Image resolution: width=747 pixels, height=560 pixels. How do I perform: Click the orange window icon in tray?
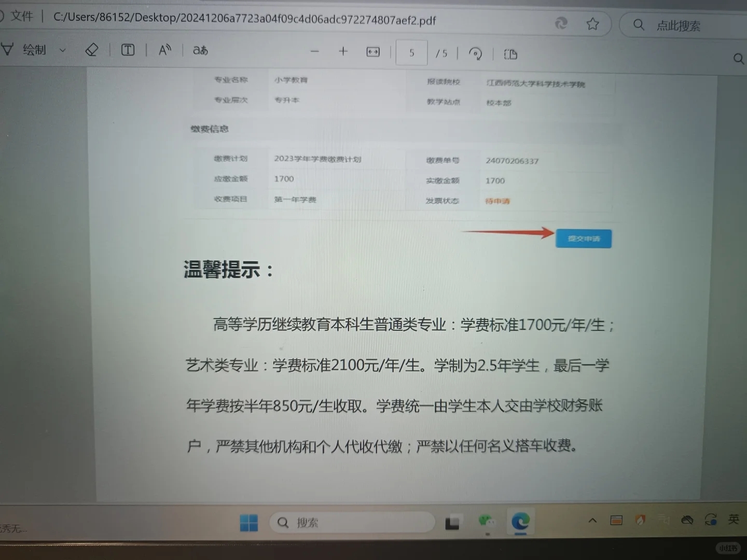point(616,520)
